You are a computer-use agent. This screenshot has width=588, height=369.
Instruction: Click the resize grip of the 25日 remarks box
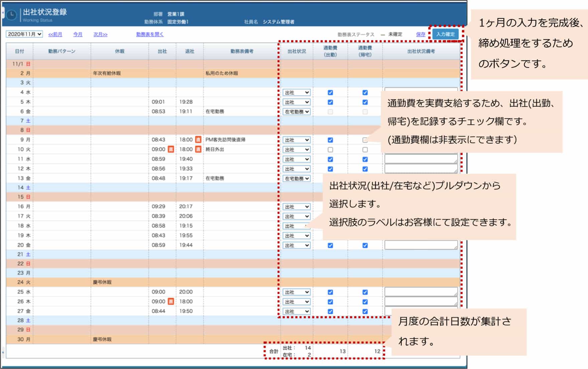pos(455,294)
